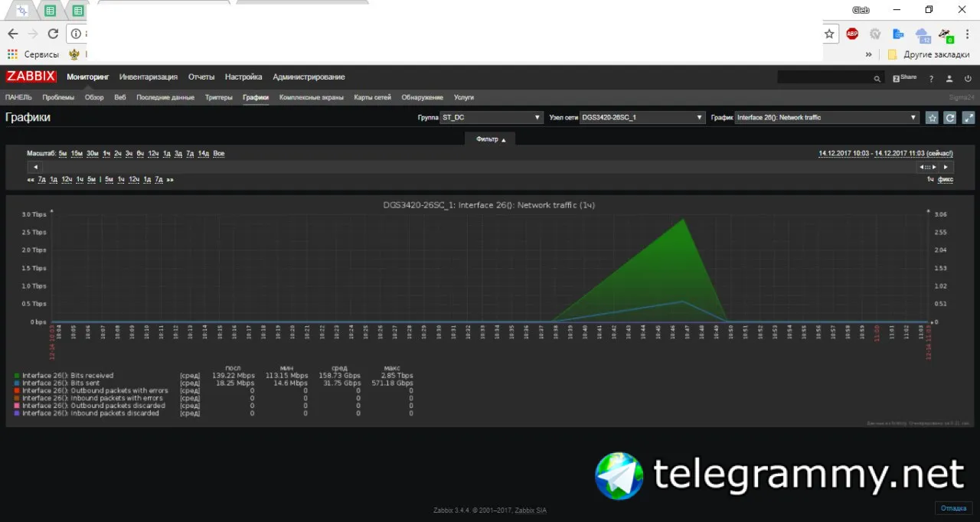Toggle fullscreen graph mode icon
Screen dimensions: 980x522
coord(969,118)
